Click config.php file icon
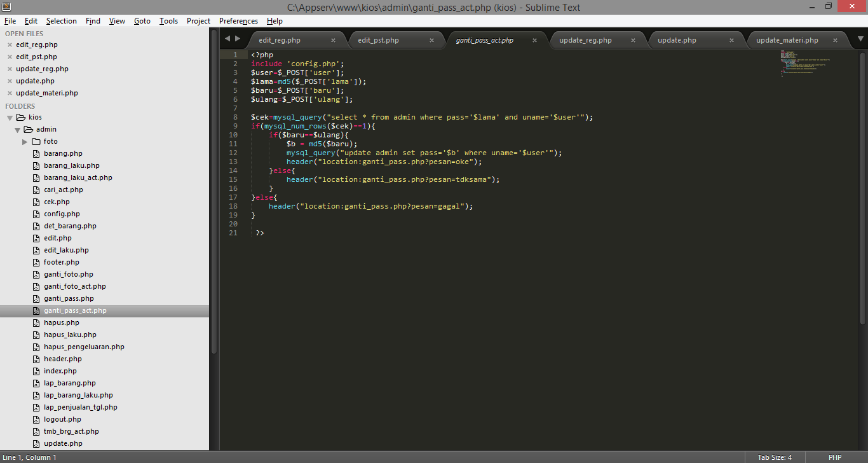Viewport: 868px width, 463px height. pyautogui.click(x=36, y=214)
